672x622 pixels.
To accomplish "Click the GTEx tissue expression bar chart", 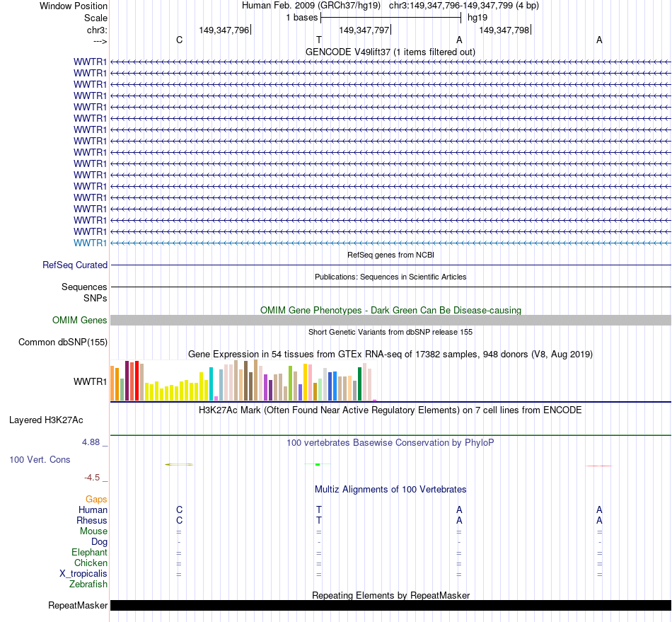I will (x=244, y=380).
